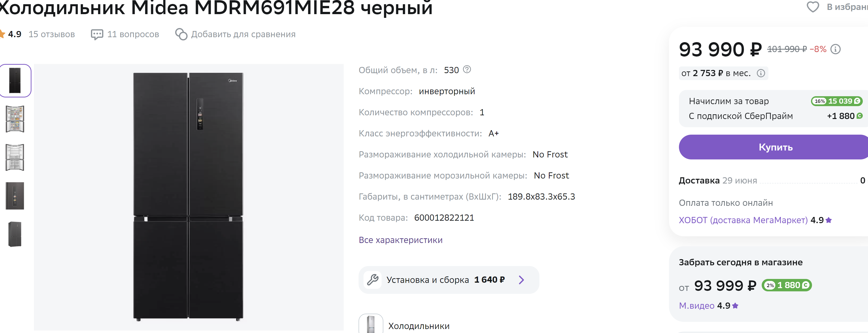Follow the ХОБОТ seller link
The height and width of the screenshot is (333, 868).
pyautogui.click(x=743, y=220)
